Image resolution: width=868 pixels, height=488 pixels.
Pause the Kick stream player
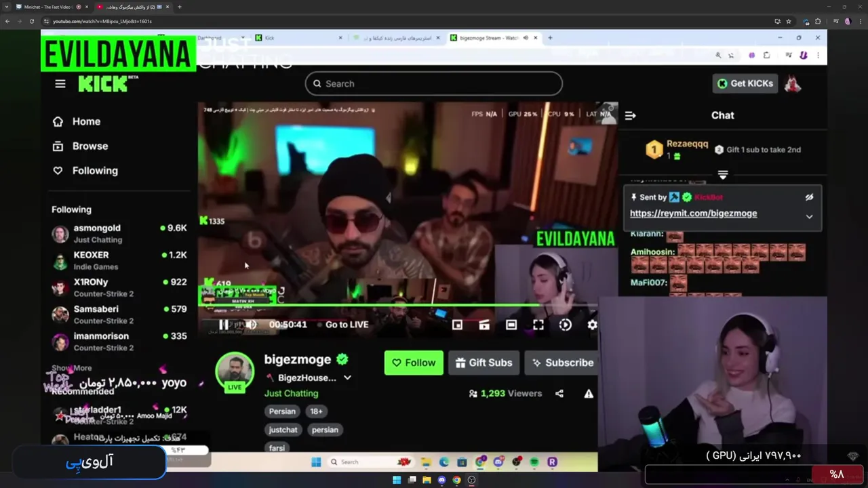coord(224,324)
